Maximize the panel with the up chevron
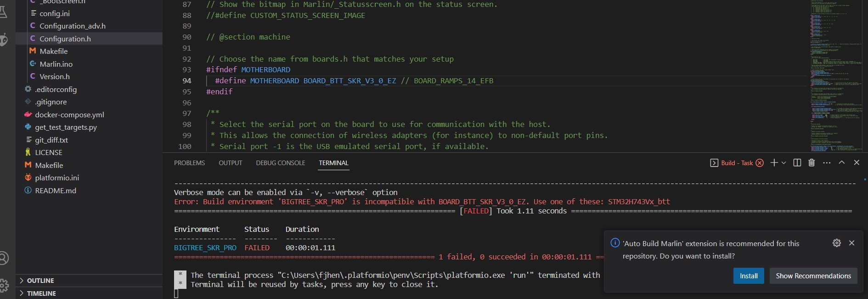This screenshot has height=299, width=868. pos(841,163)
